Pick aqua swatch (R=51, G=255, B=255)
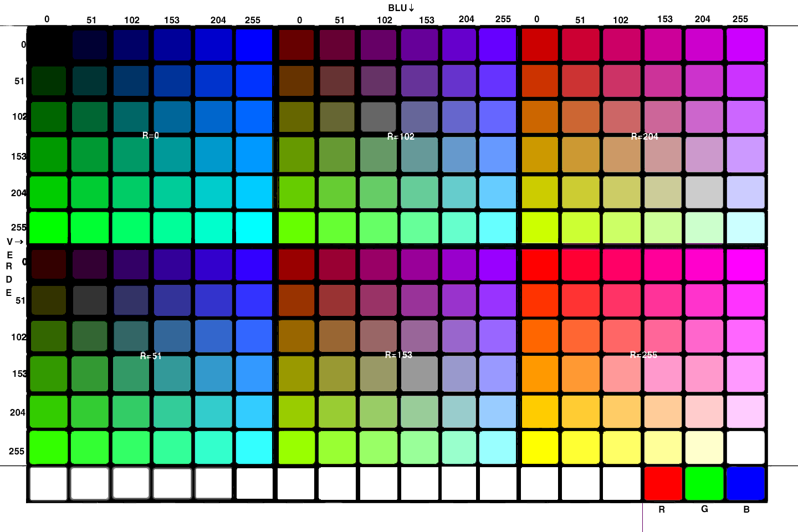 [x=254, y=447]
